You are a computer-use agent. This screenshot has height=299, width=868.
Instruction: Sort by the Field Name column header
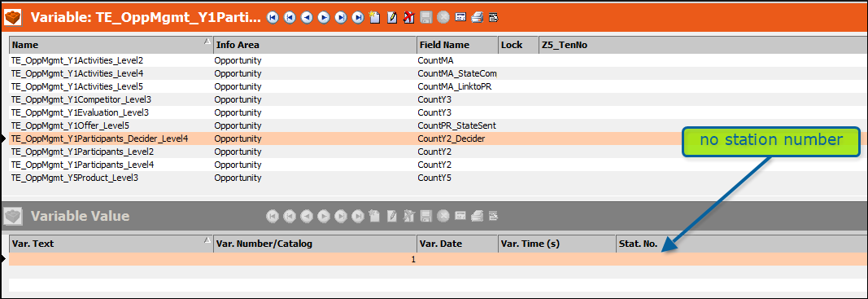[x=457, y=45]
